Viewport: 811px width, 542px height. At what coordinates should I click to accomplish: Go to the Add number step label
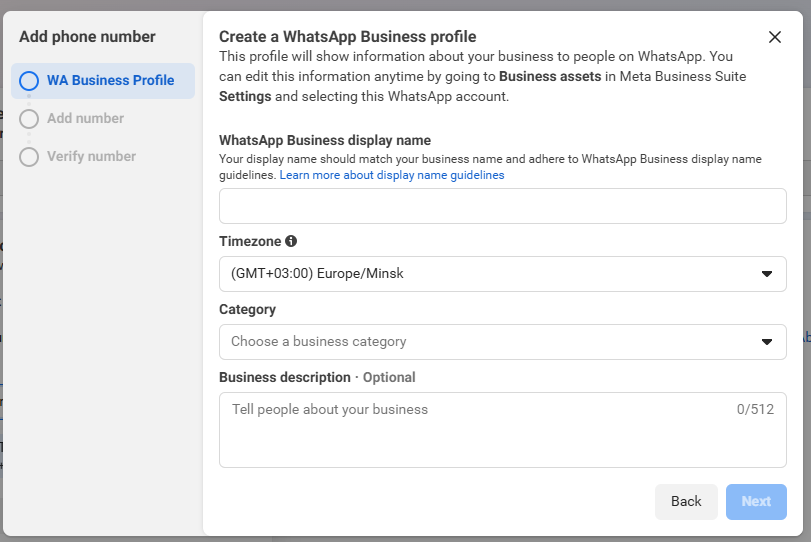85,118
